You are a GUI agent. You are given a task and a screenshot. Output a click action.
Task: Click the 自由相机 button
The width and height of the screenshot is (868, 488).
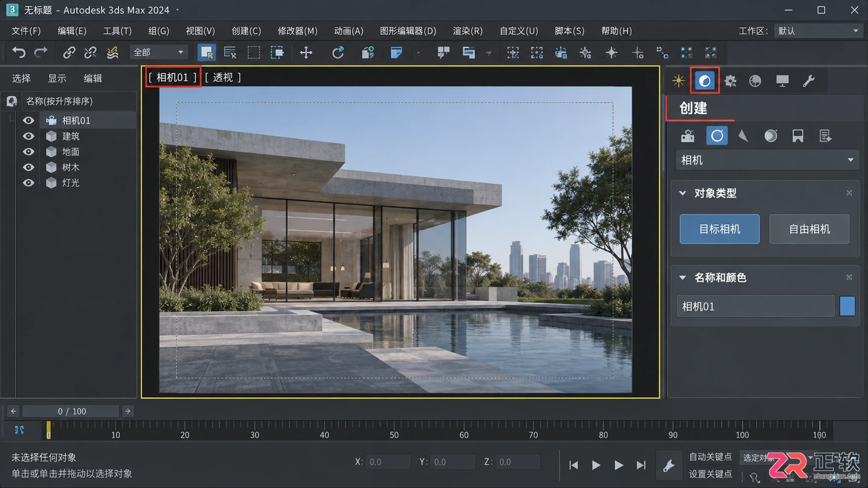[810, 229]
